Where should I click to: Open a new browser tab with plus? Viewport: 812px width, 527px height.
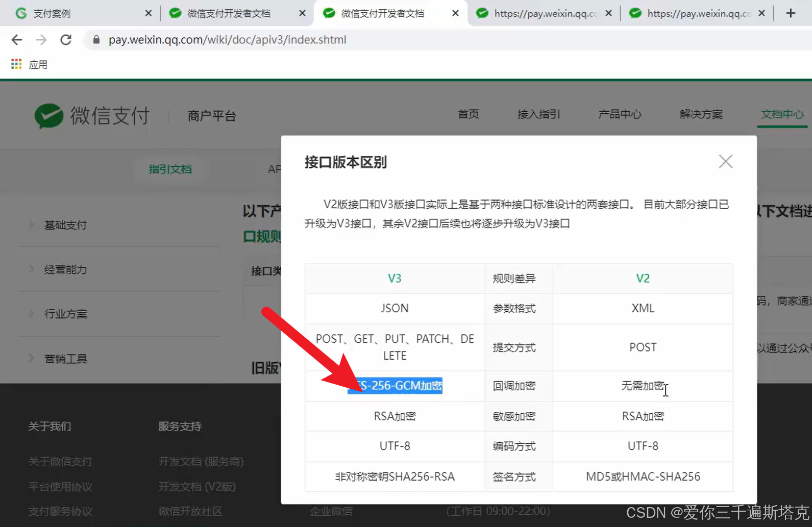(791, 13)
